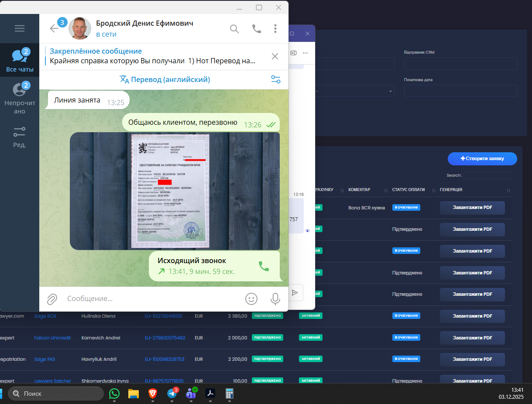Start a voice call from chat header
This screenshot has height=404, width=532.
click(x=257, y=29)
